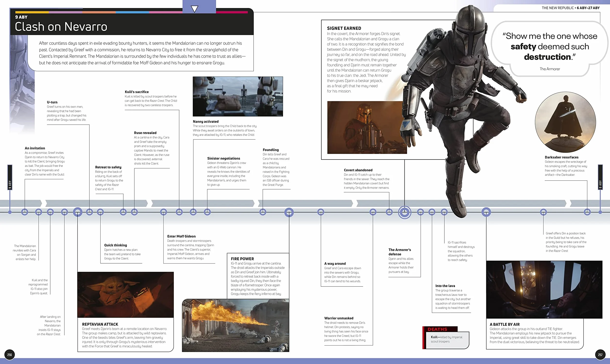Click timeline marker for 'Enter Moff Gideon'
The height and width of the screenshot is (364, 610).
click(164, 212)
